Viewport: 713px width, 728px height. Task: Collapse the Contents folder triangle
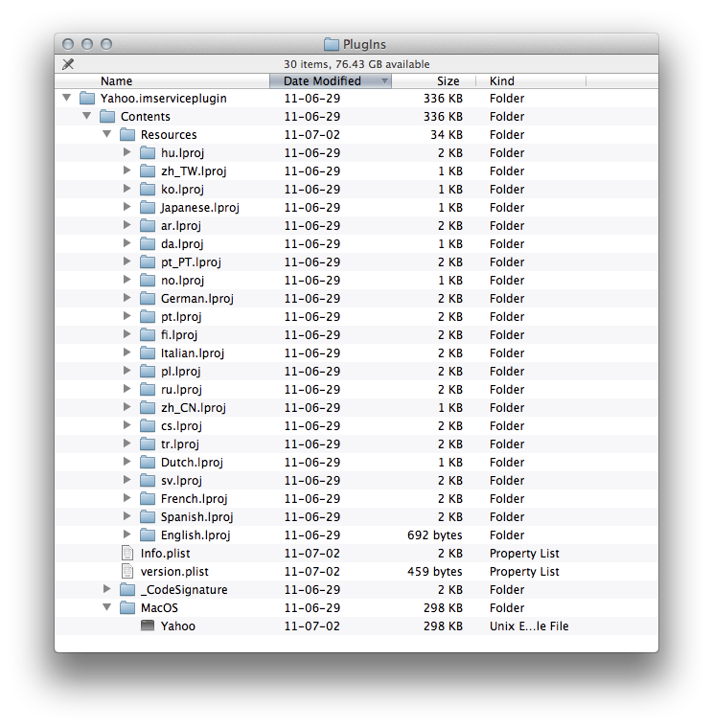(x=87, y=116)
